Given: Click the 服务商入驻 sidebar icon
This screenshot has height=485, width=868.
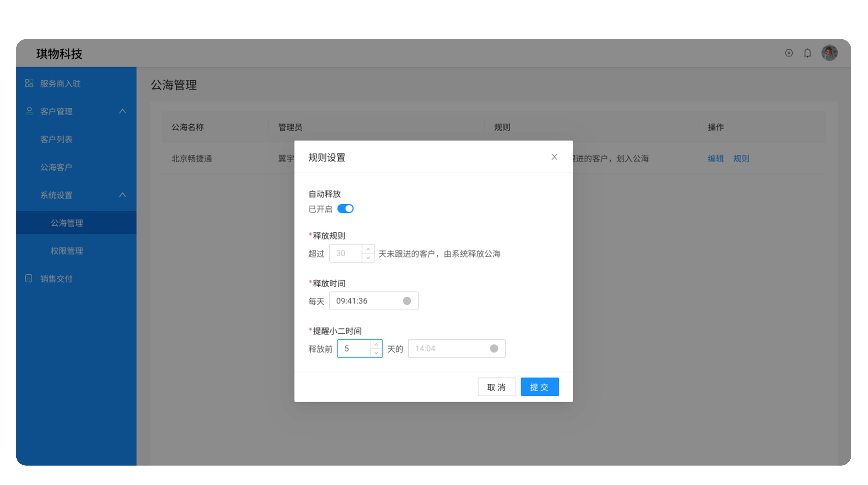Looking at the screenshot, I should tap(29, 83).
